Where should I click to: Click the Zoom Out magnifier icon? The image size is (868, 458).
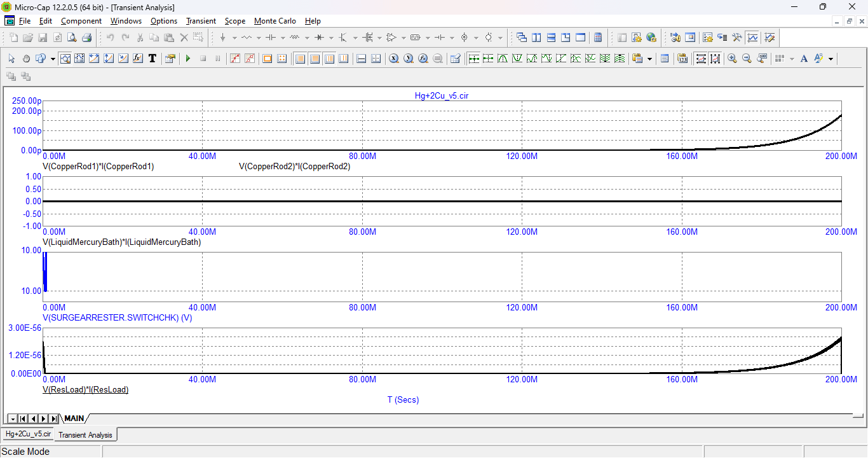tap(747, 59)
